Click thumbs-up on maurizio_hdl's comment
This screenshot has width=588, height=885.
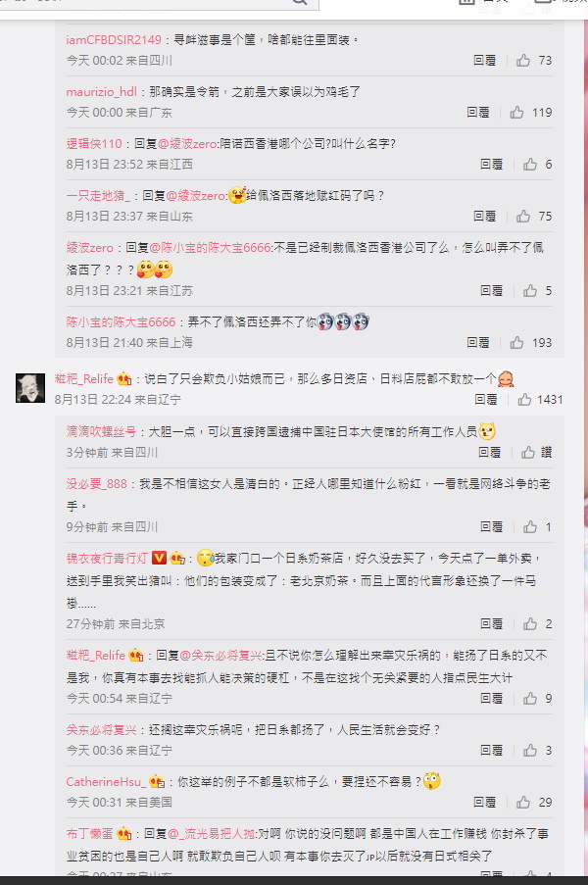[x=516, y=113]
